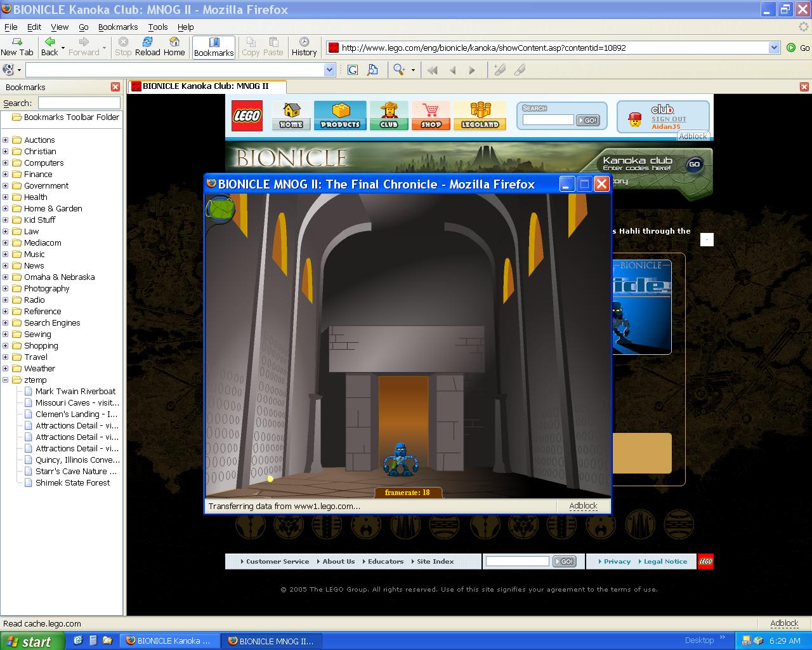Open the LEGO SHOP cart icon
The image size is (812, 650).
[x=431, y=116]
